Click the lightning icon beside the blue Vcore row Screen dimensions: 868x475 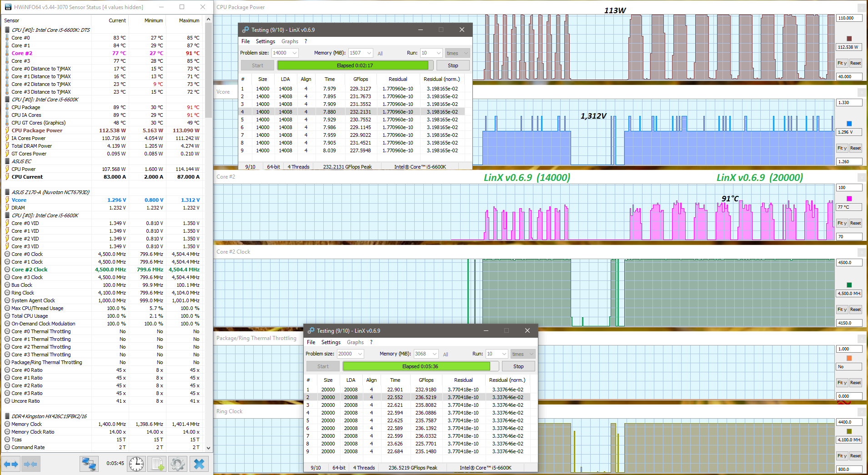pyautogui.click(x=7, y=200)
